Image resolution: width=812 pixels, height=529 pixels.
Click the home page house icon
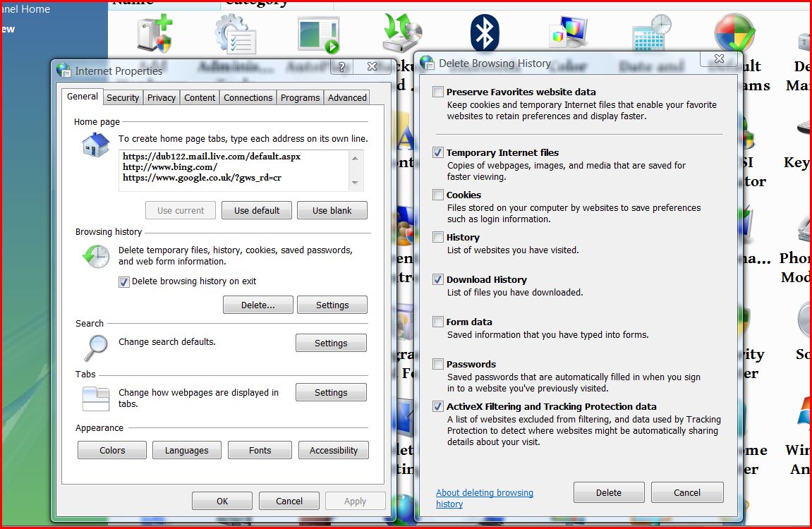pyautogui.click(x=96, y=145)
